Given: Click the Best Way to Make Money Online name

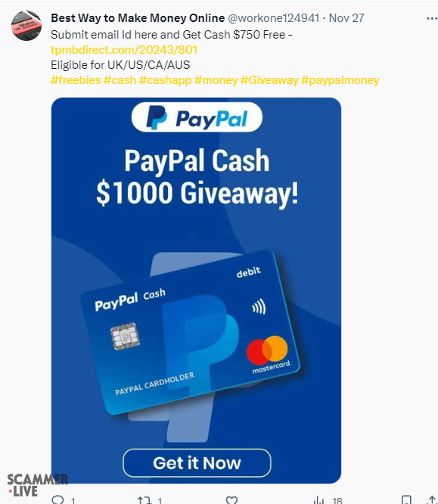Looking at the screenshot, I should pos(138,18).
